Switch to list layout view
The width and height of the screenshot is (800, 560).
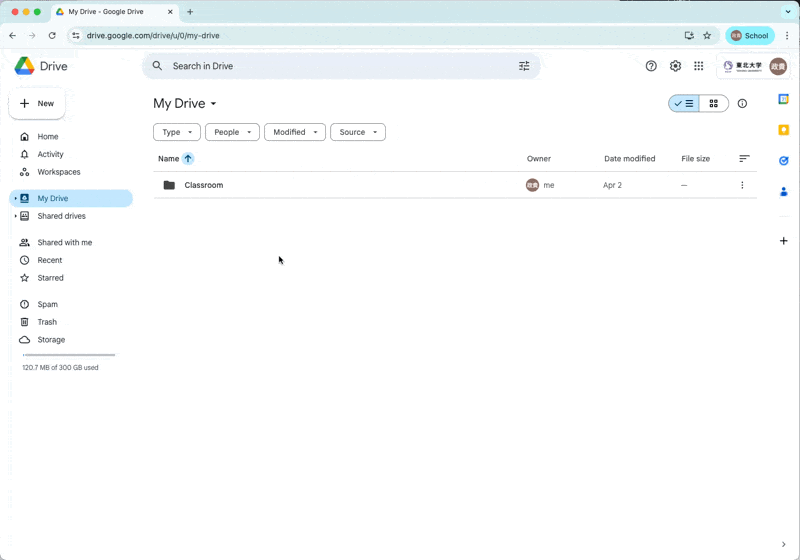(x=684, y=104)
